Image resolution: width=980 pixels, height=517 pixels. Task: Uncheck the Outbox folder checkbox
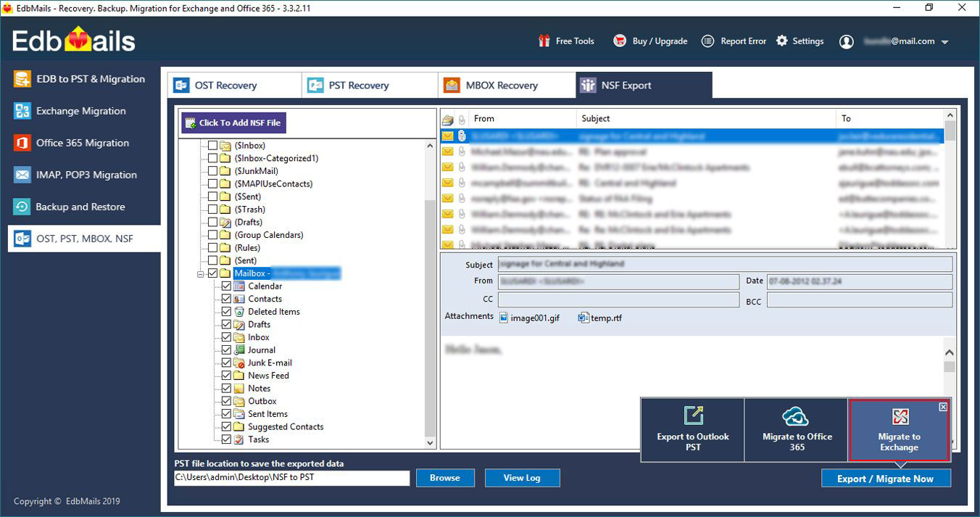click(226, 401)
